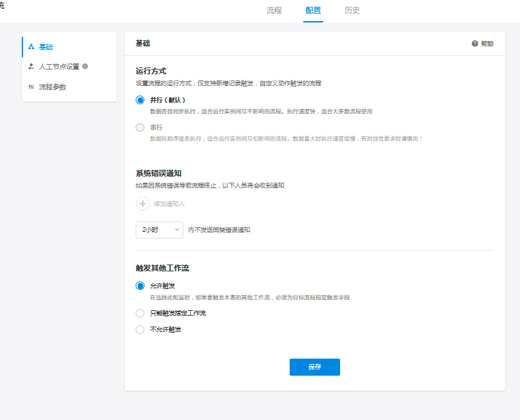Open 人工节点设置 in the sidebar
The width and height of the screenshot is (520, 420).
coord(70,67)
